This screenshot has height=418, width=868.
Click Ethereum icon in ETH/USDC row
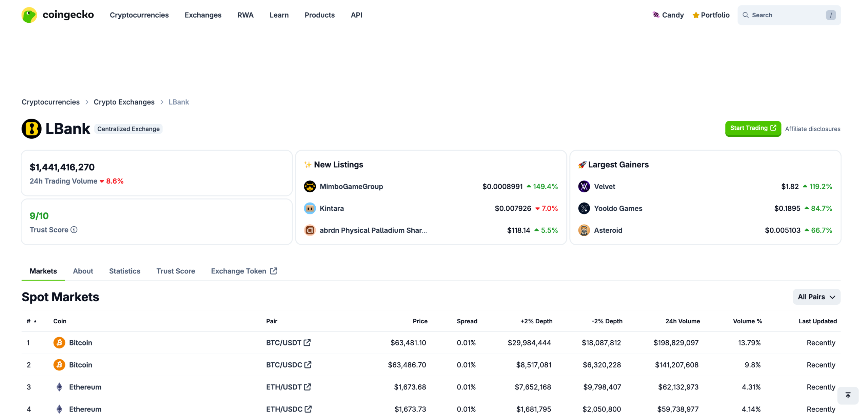coord(59,409)
